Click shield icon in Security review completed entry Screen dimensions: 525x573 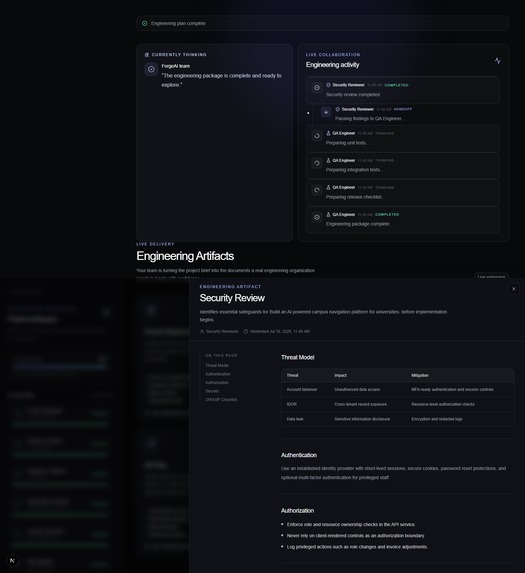pyautogui.click(x=328, y=85)
